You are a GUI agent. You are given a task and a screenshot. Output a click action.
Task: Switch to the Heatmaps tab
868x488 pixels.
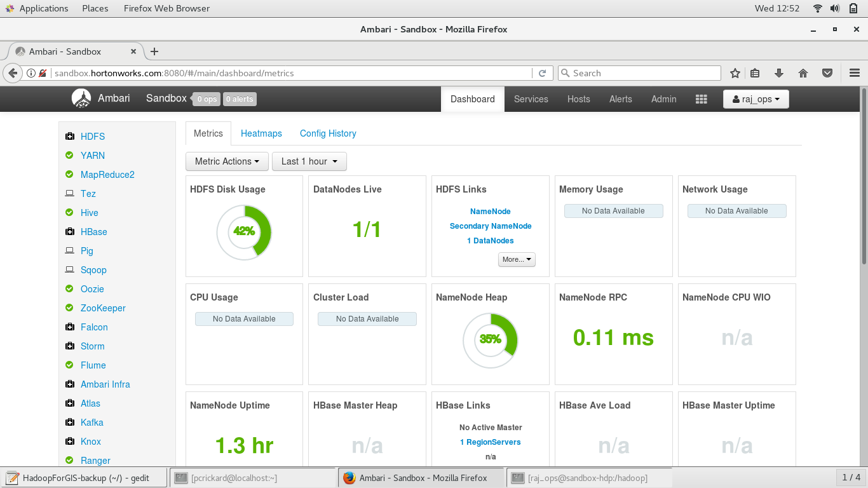pyautogui.click(x=261, y=133)
